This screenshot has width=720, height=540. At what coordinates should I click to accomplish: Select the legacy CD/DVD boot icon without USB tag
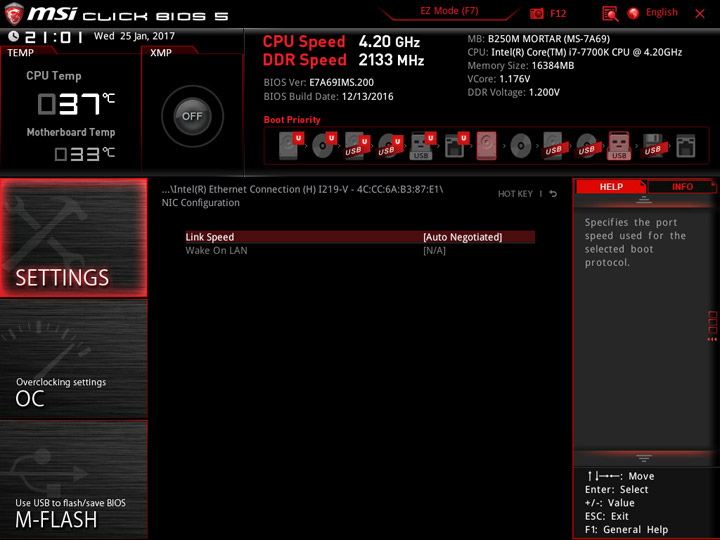point(521,146)
